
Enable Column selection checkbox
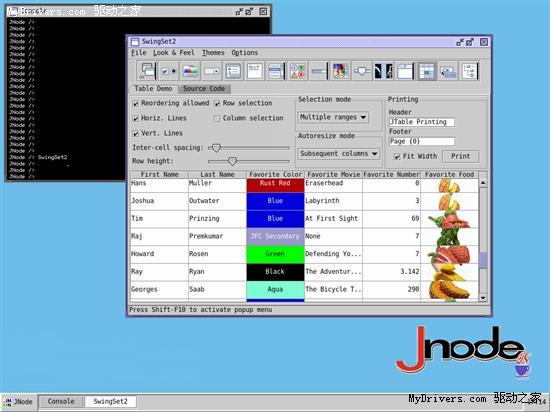217,119
